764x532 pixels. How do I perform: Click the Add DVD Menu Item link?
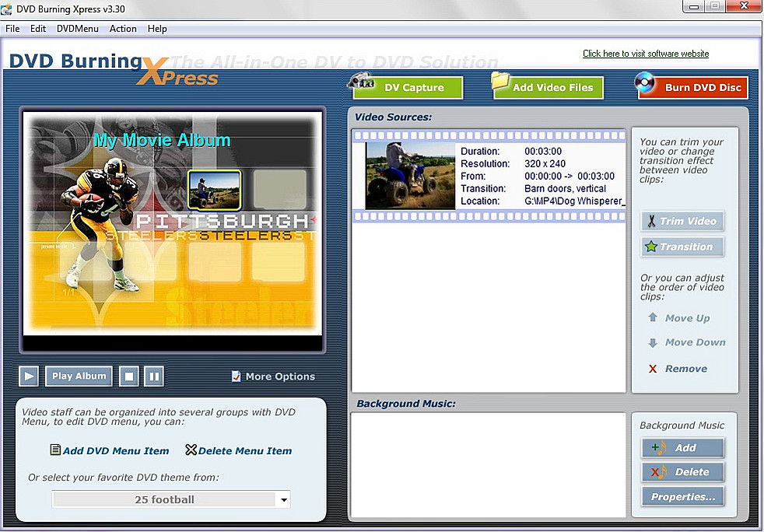(116, 451)
